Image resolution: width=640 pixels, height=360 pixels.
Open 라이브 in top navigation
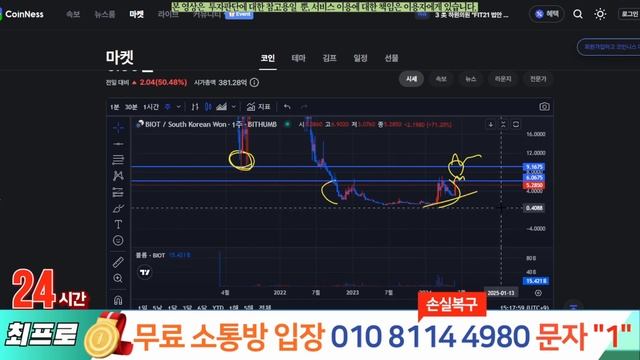[x=168, y=14]
